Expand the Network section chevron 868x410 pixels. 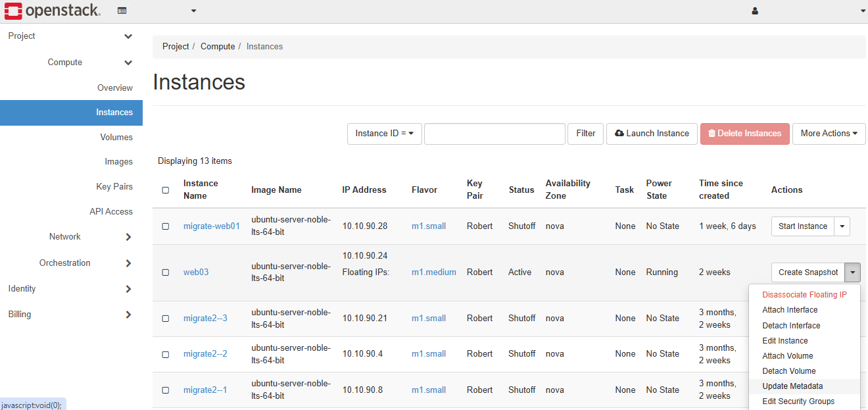(128, 237)
